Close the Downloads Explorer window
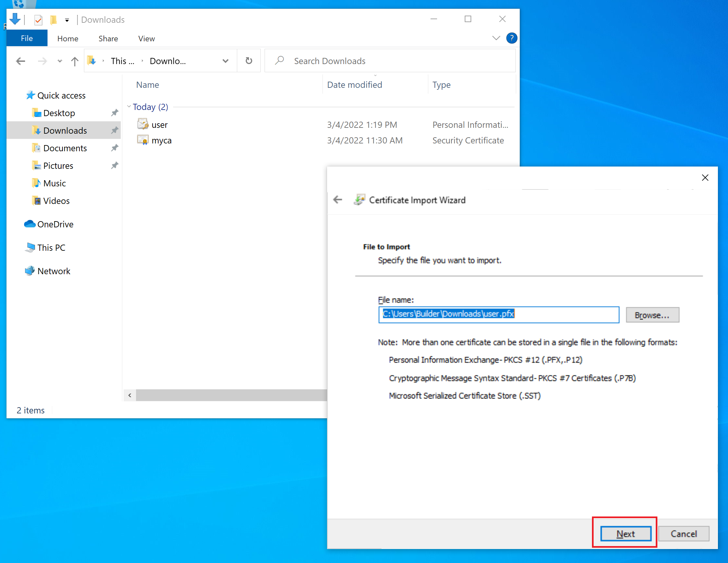The image size is (728, 563). pyautogui.click(x=502, y=19)
